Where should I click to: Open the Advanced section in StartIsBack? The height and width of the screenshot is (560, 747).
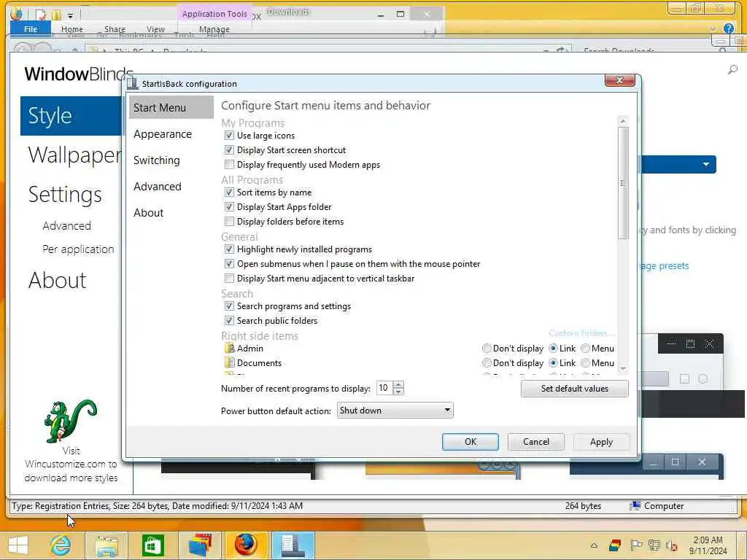pyautogui.click(x=158, y=187)
